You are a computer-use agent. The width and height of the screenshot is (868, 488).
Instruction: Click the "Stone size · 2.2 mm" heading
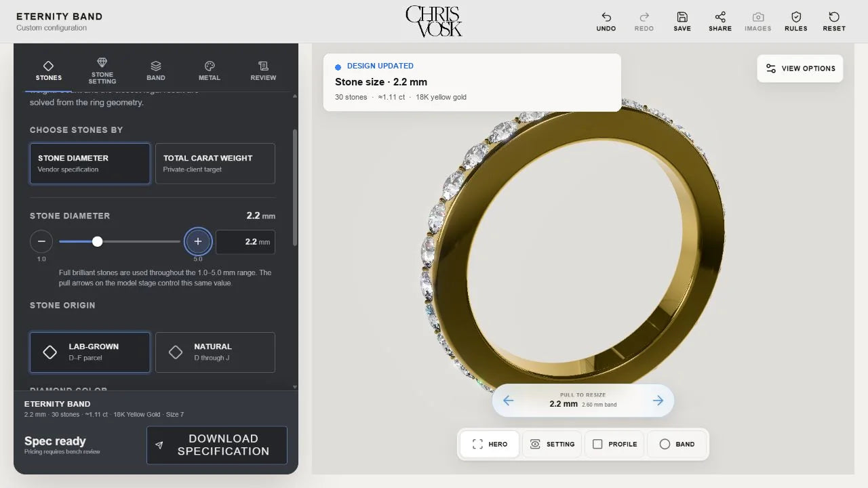point(381,82)
